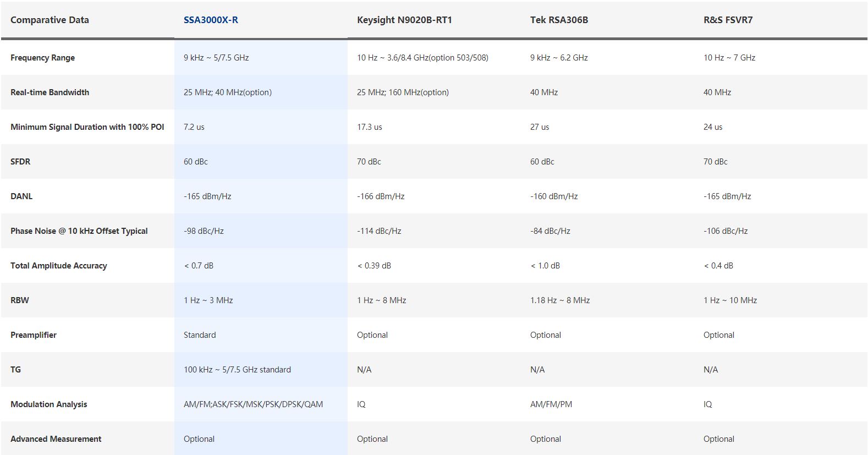Click the '-166 dBm/Hz' value
This screenshot has height=455, width=868.
click(x=381, y=196)
